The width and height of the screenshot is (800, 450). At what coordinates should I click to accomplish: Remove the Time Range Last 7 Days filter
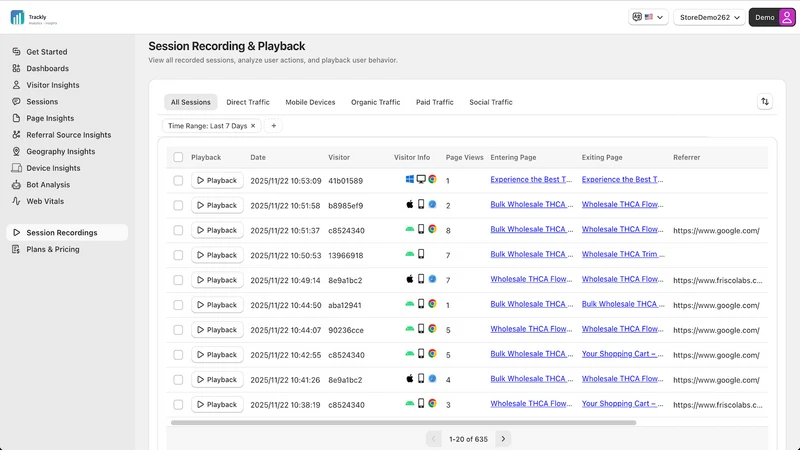(x=253, y=126)
